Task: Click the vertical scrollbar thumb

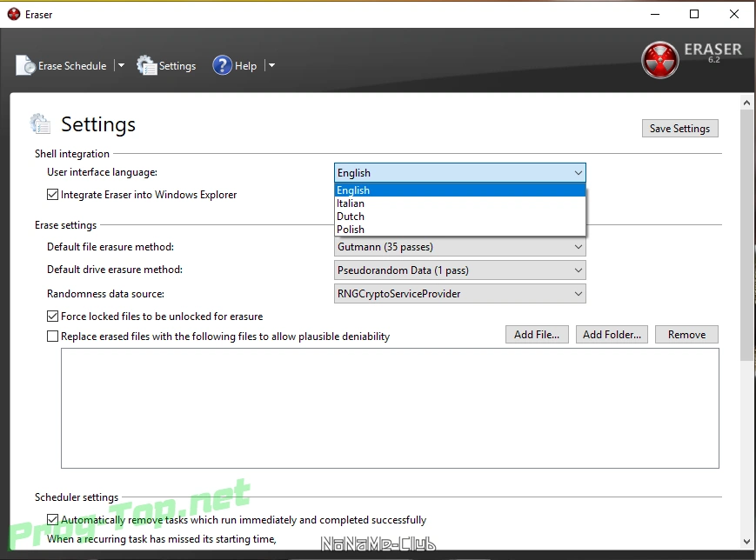Action: coord(746,235)
